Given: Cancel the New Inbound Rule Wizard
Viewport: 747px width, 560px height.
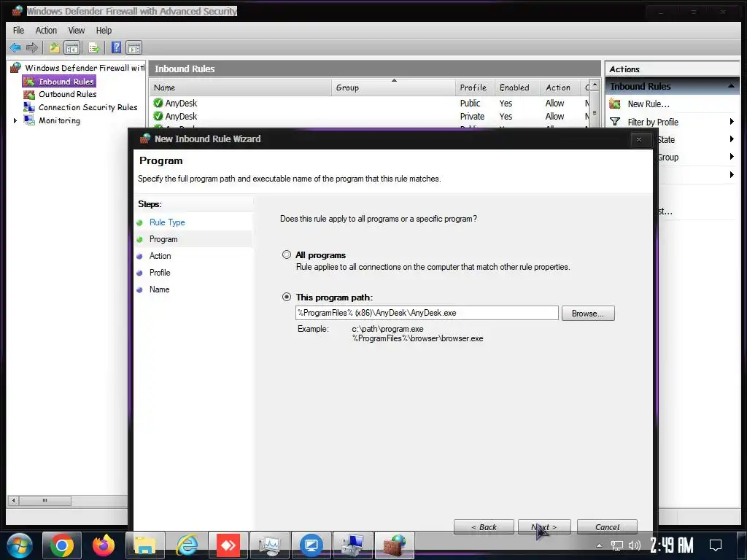Looking at the screenshot, I should 607,526.
